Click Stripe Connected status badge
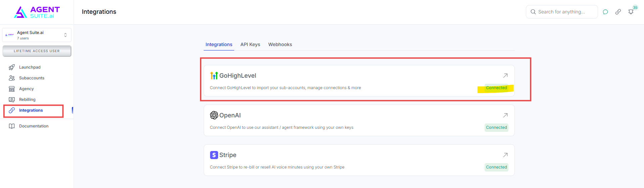 496,167
